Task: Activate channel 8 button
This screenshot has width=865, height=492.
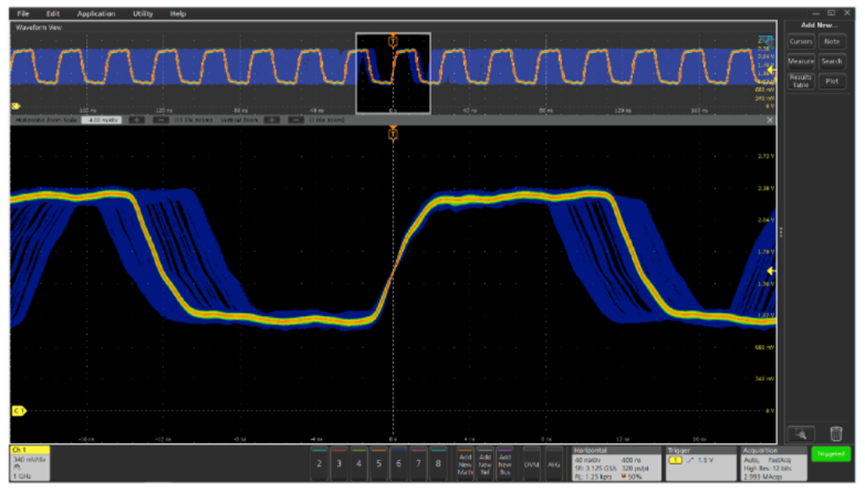Action: [x=437, y=464]
